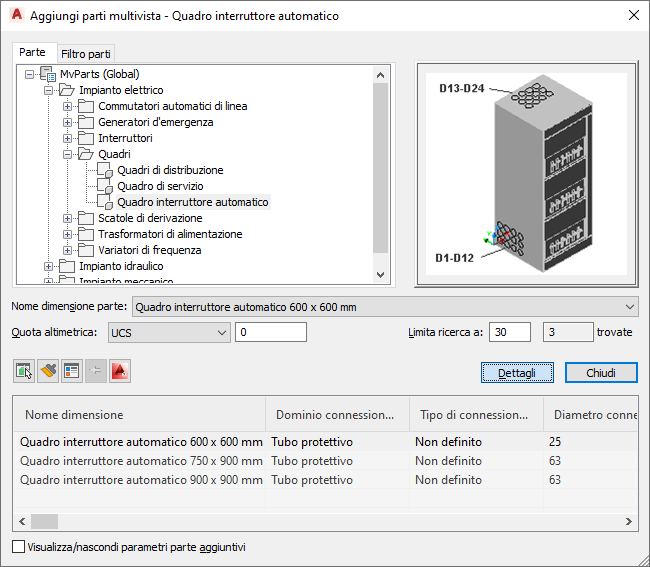Viewport: 650px width, 567px height.
Task: Click diameter value 25 in first row
Action: 555,442
